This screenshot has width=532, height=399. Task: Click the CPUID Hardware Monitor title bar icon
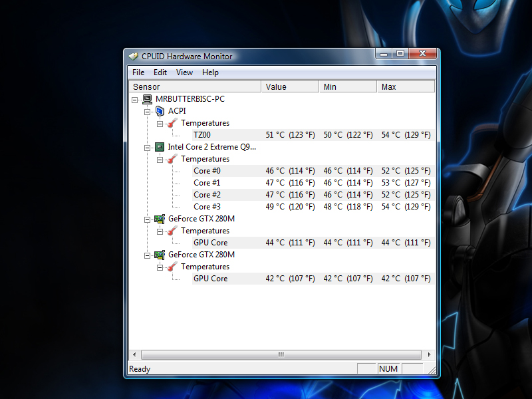pyautogui.click(x=133, y=57)
